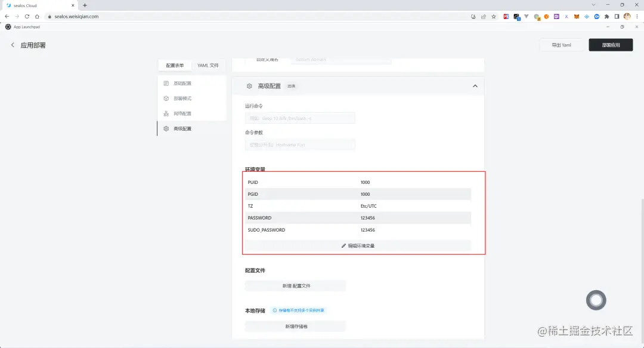Click the browser home icon
The height and width of the screenshot is (348, 644).
coord(37,17)
